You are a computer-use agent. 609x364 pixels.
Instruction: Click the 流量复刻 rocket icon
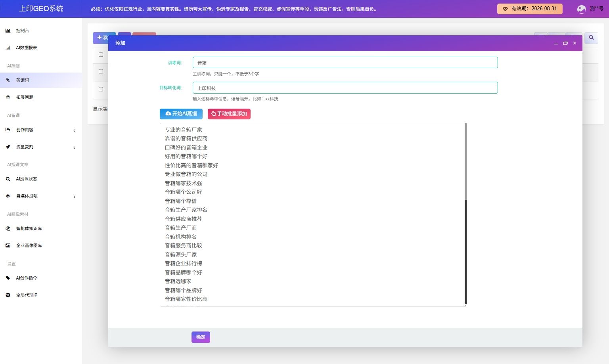point(8,147)
